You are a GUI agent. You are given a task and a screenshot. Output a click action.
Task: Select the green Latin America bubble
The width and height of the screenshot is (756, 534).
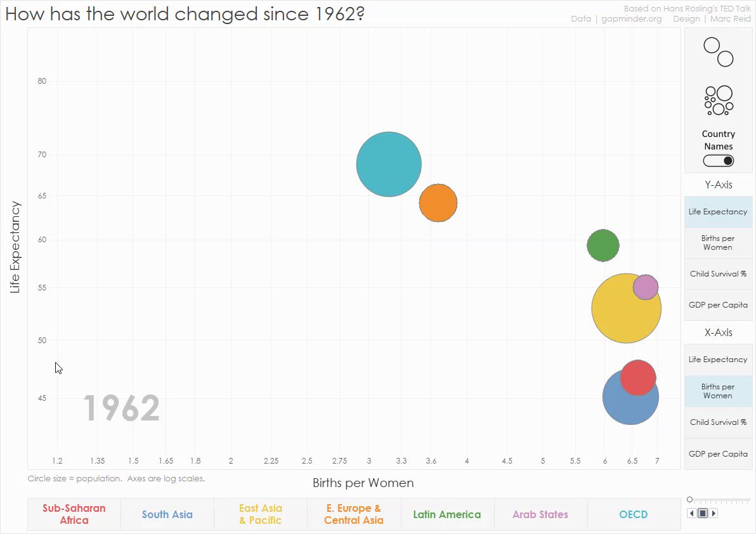pos(603,245)
